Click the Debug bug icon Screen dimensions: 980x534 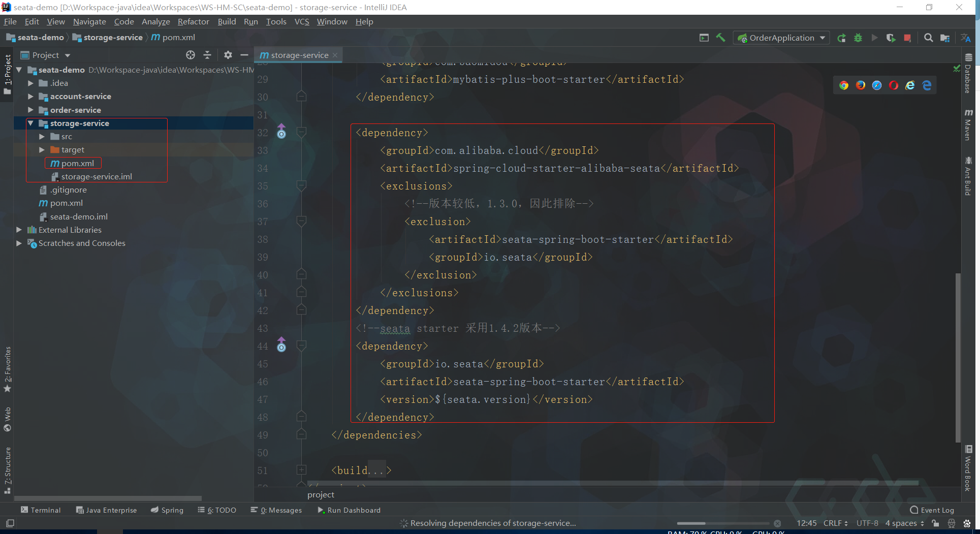click(x=858, y=38)
